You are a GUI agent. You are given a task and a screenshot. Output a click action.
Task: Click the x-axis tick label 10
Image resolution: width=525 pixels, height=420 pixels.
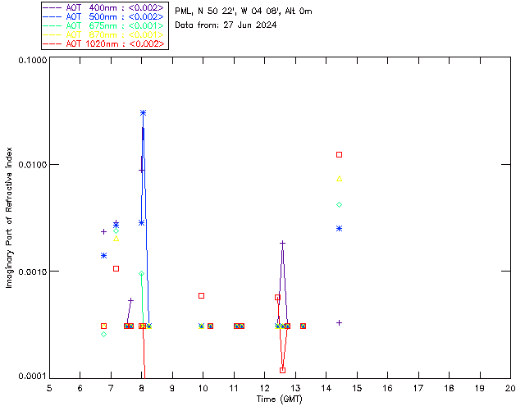(x=203, y=389)
